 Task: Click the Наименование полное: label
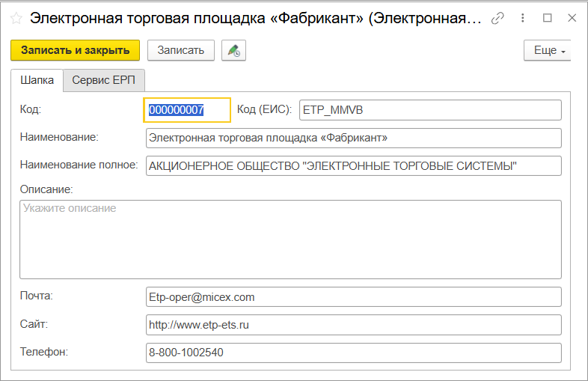[79, 165]
